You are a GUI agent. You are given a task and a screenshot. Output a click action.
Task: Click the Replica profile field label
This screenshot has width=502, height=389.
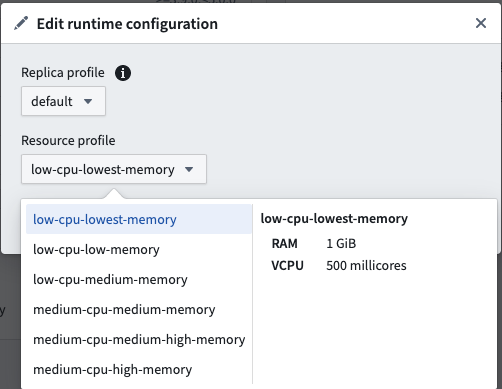(x=63, y=73)
